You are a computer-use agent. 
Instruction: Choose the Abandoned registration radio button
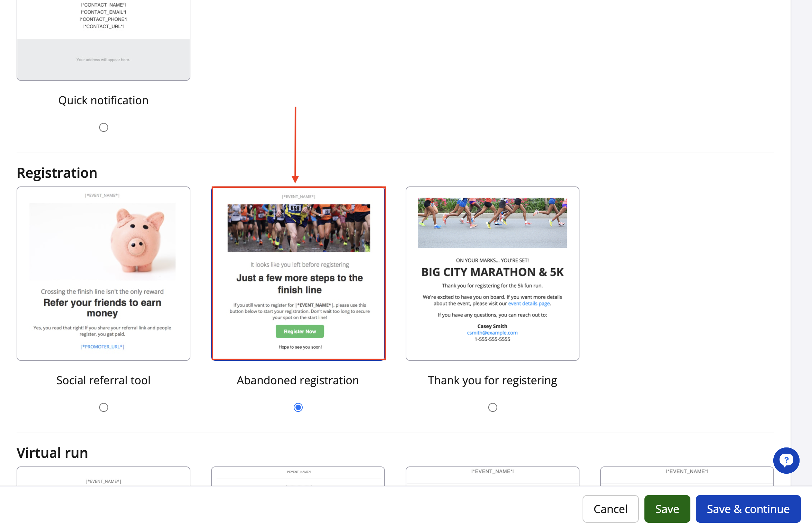(x=298, y=407)
